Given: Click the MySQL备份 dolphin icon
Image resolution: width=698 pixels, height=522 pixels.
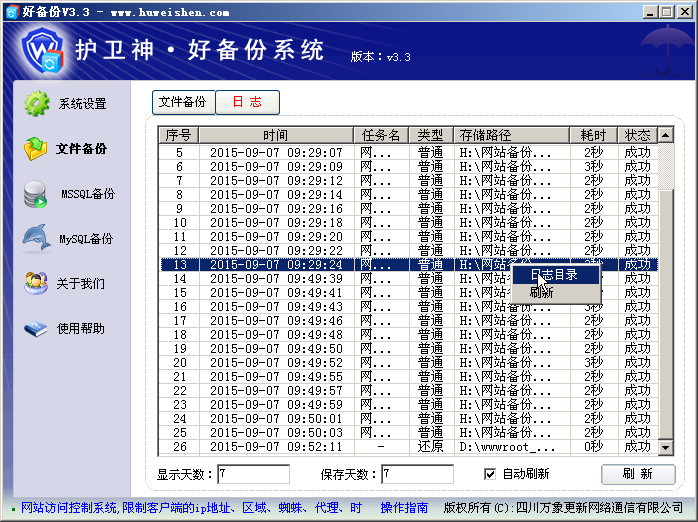Looking at the screenshot, I should (37, 238).
